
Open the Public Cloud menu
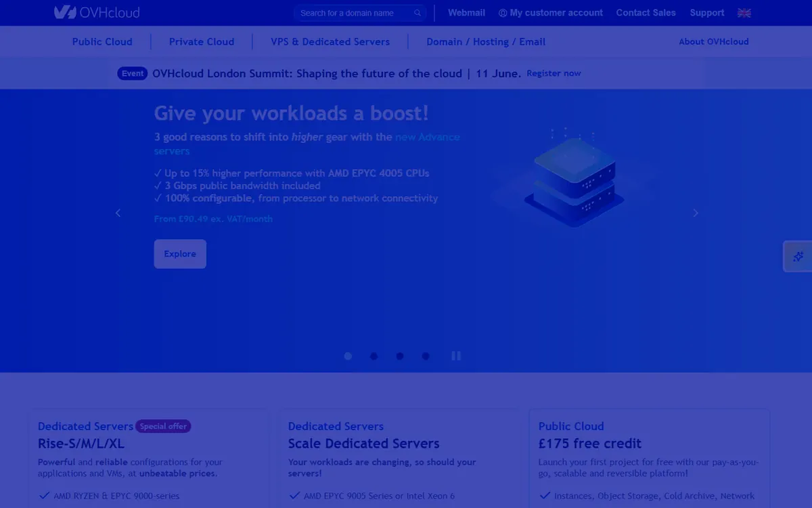pyautogui.click(x=102, y=41)
